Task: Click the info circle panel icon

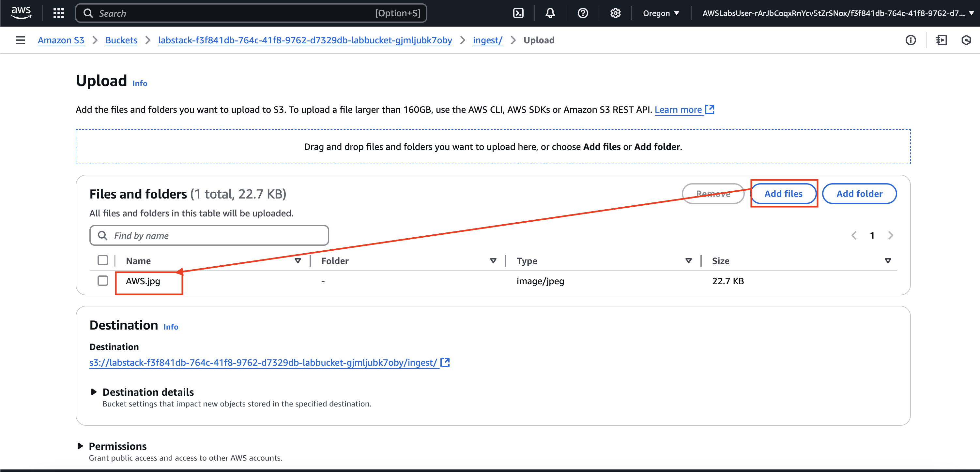Action: click(911, 40)
